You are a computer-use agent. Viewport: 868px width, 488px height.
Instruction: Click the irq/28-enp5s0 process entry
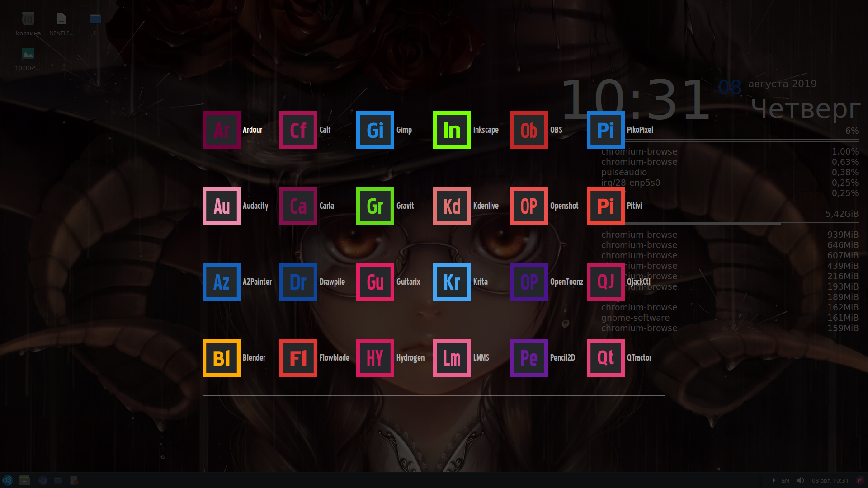pyautogui.click(x=631, y=183)
